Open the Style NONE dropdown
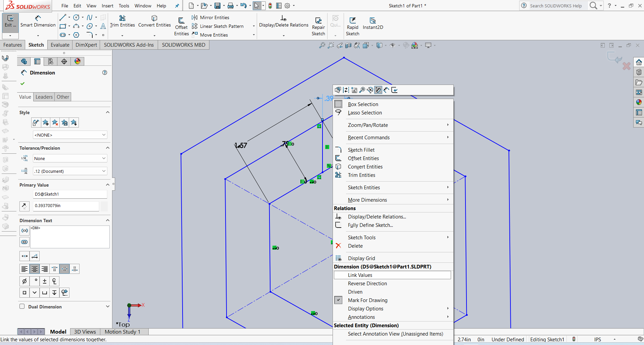 (x=70, y=135)
